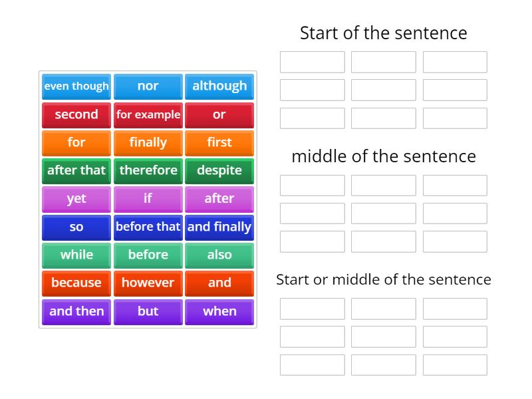Select the 'but' word tile
Viewport: 532px width, 399px height.
148,311
